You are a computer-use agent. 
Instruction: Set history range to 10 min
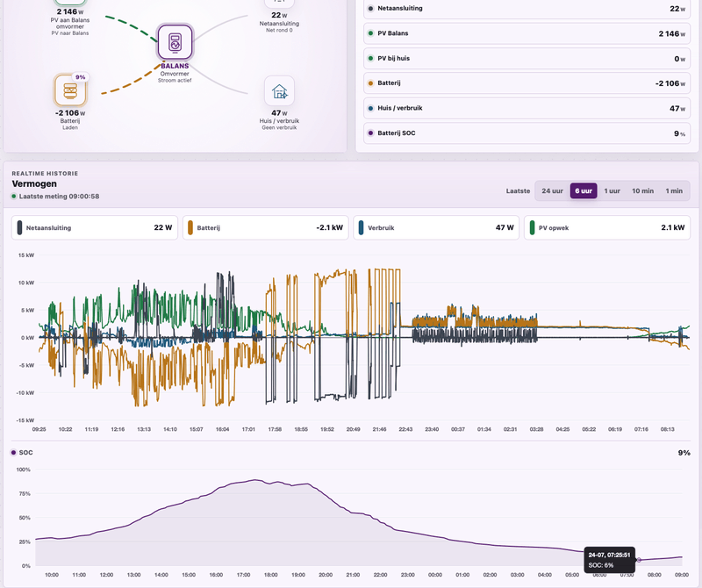pos(642,190)
